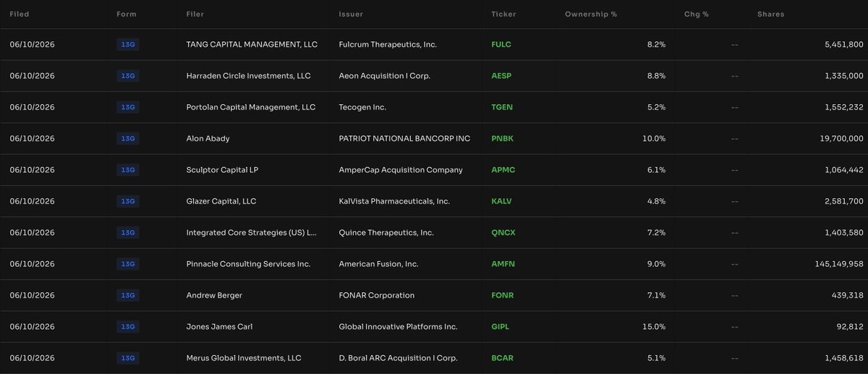The image size is (868, 374).
Task: Click the Glazer Capital, LLC filer
Action: coord(221,201)
